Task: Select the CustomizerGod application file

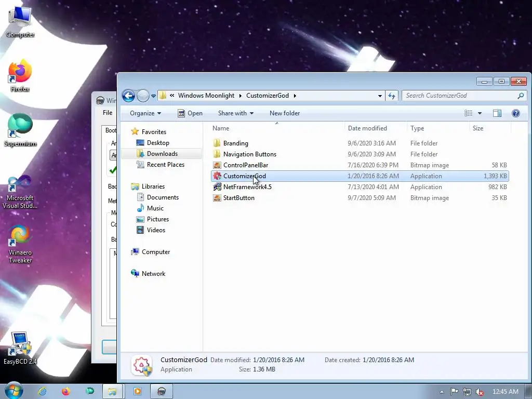Action: (x=360, y=176)
